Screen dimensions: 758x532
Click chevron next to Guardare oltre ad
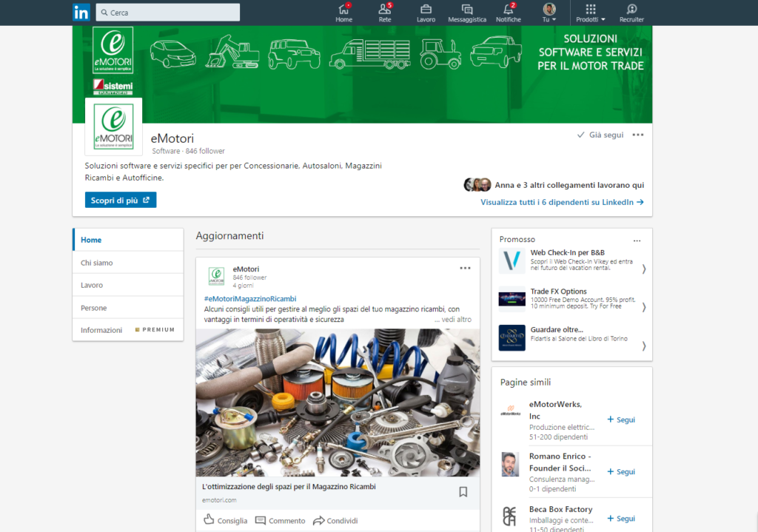(x=643, y=346)
